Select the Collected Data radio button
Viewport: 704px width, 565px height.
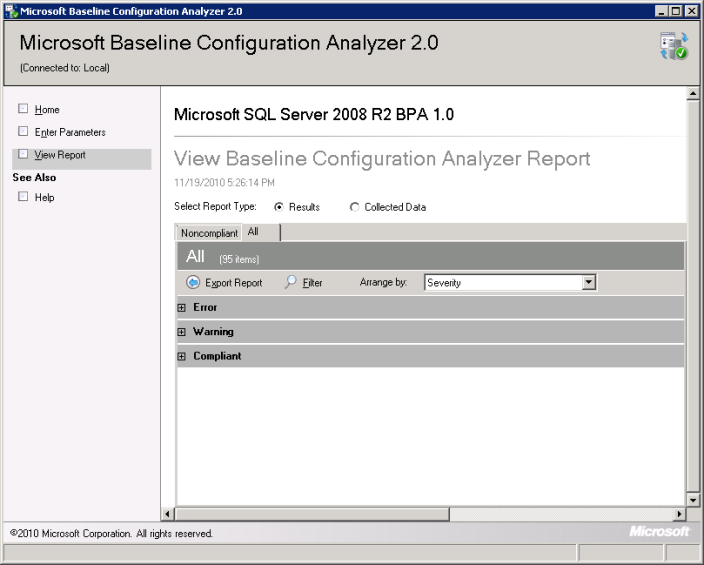pos(355,207)
